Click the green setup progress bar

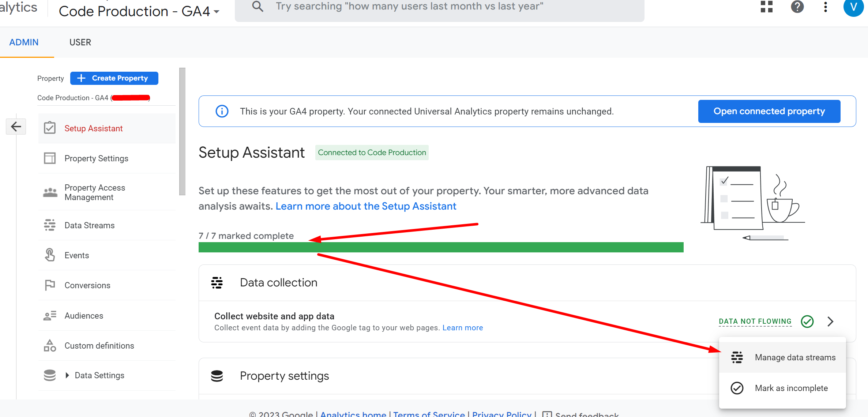pos(441,247)
